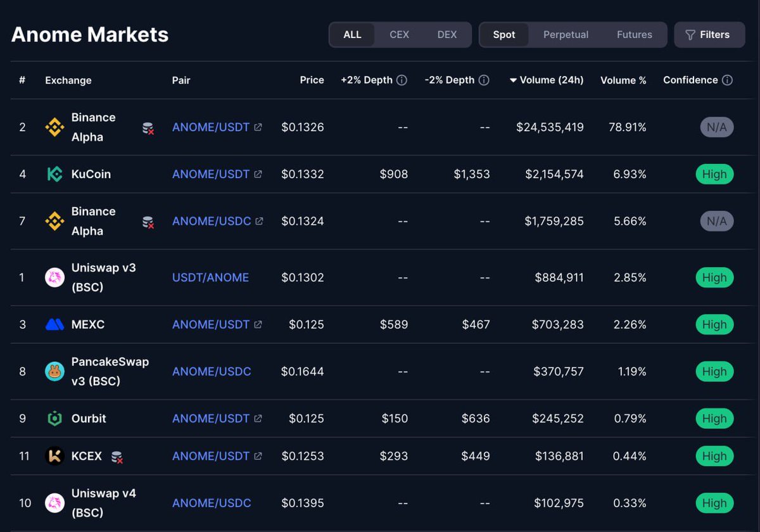Screen dimensions: 760x532
Task: Open the PancakeSwap v3 ANOME/USDC pair link
Action: [x=212, y=371]
